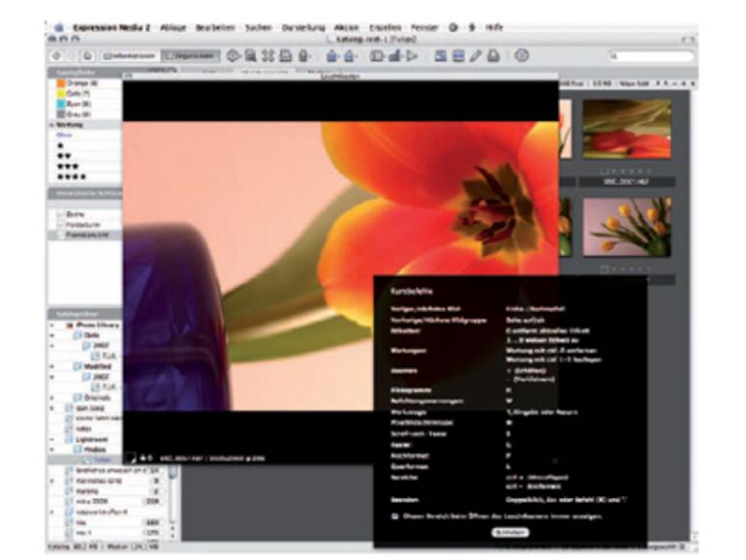Image resolution: width=746 pixels, height=560 pixels.
Task: Open the Darstellung menu
Action: 303,27
